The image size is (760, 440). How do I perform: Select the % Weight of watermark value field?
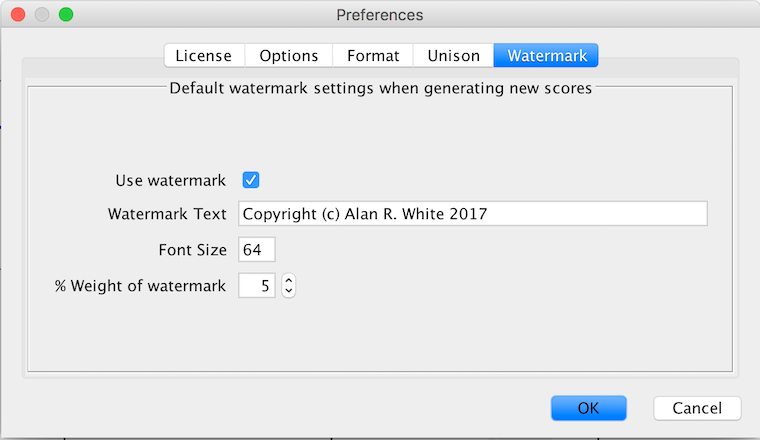(x=257, y=285)
